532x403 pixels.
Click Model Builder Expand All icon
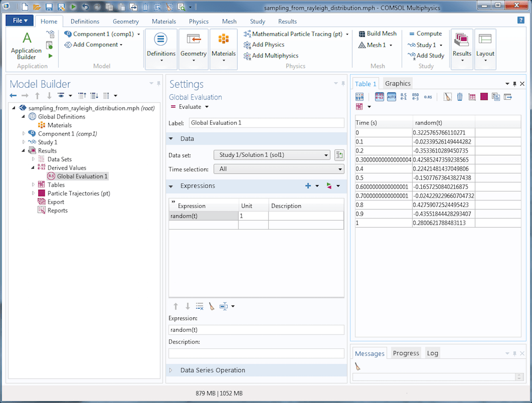click(94, 96)
